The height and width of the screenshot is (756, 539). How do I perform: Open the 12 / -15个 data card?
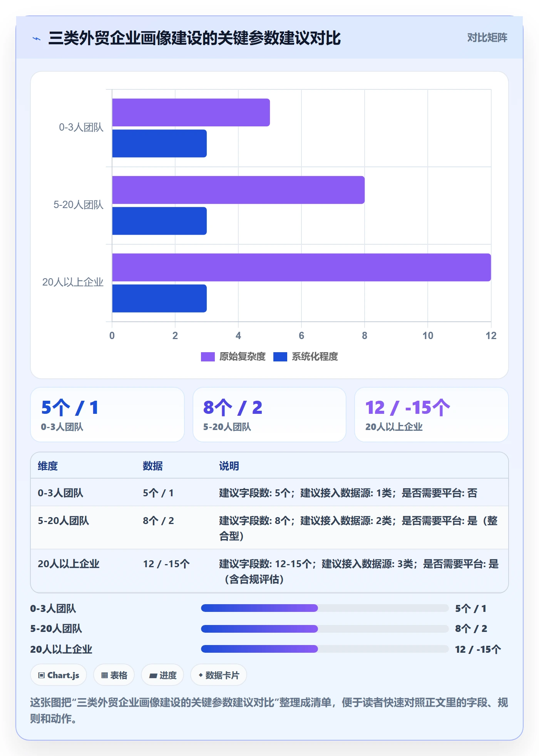tap(432, 415)
